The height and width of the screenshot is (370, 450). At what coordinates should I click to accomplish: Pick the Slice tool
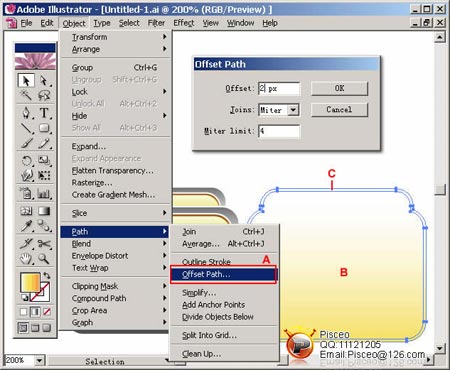(26, 243)
